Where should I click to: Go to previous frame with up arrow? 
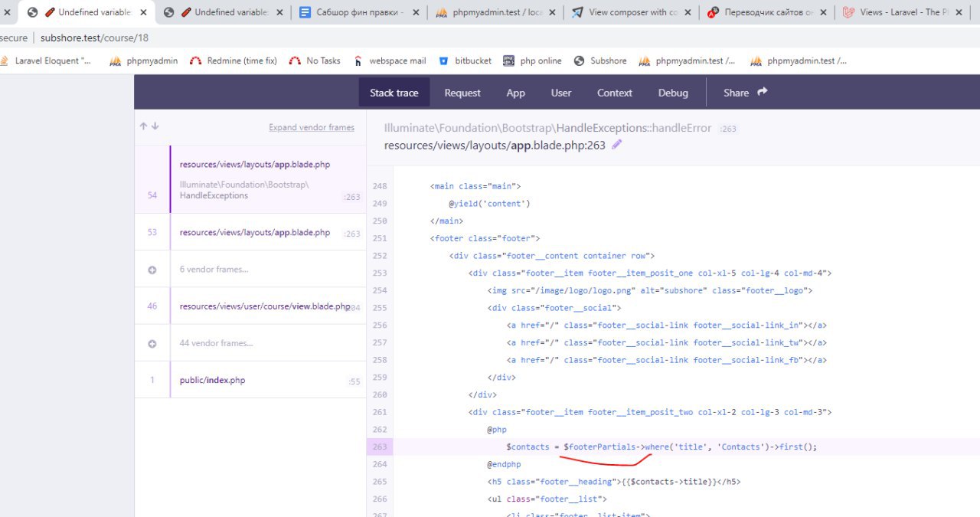pos(143,126)
